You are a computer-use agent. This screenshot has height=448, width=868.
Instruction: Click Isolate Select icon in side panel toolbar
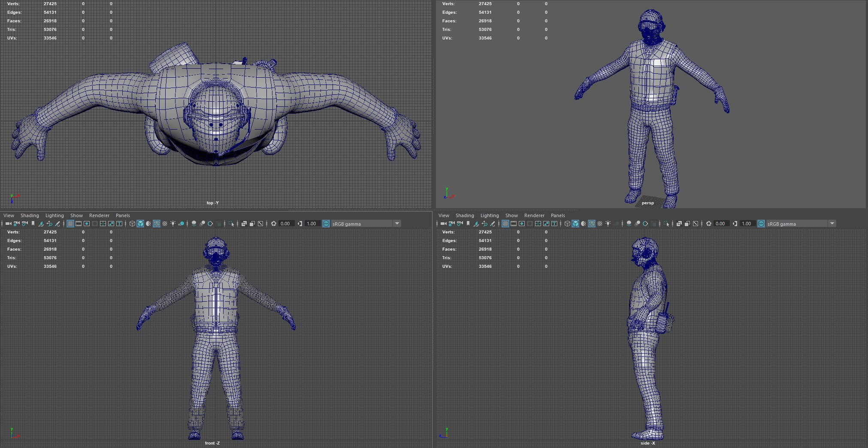[666, 224]
